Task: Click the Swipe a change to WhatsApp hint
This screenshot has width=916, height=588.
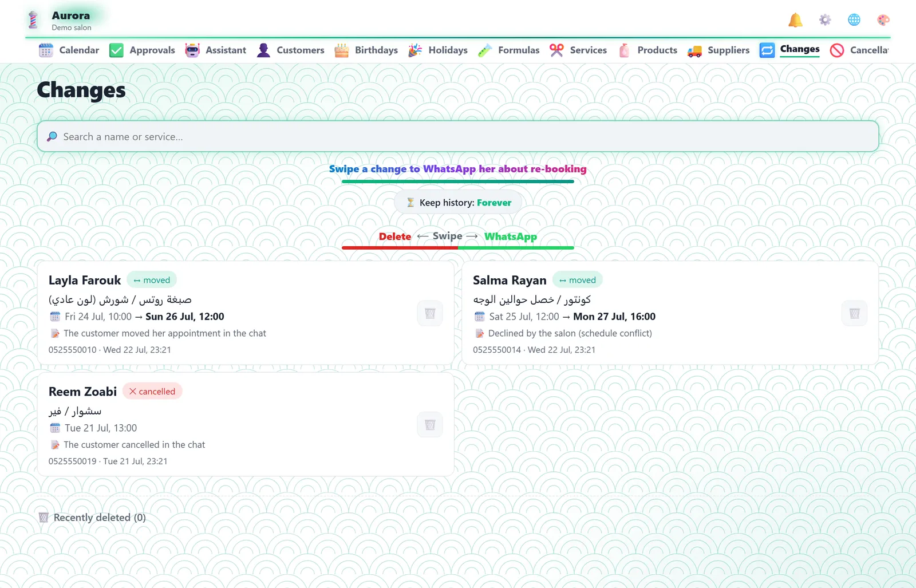Action: 458,169
